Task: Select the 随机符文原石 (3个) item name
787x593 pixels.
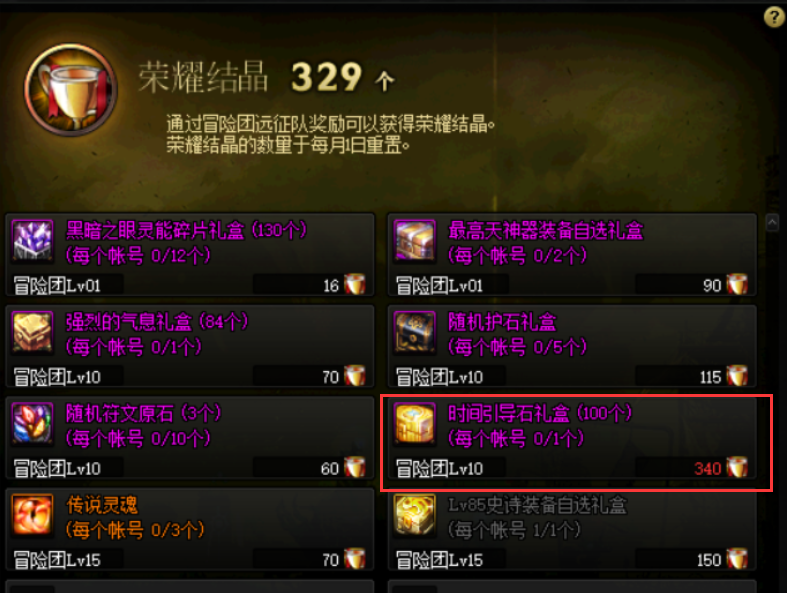Action: click(x=144, y=414)
